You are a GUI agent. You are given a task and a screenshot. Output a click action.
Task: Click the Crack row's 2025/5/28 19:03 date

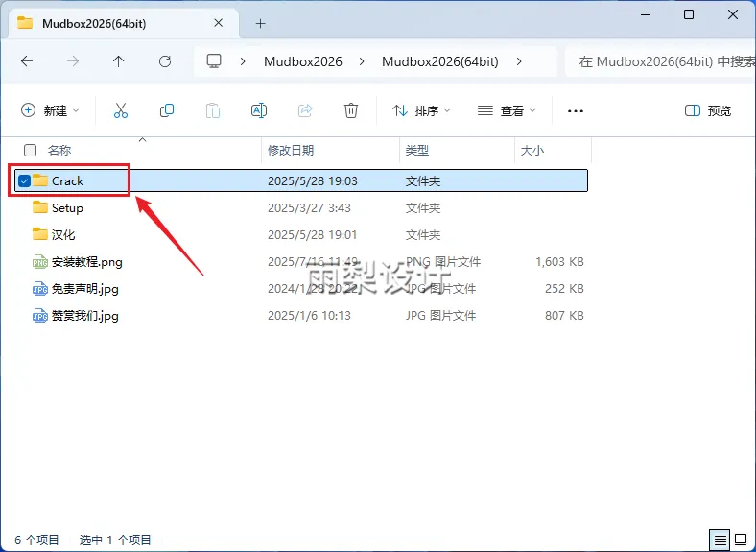[313, 180]
